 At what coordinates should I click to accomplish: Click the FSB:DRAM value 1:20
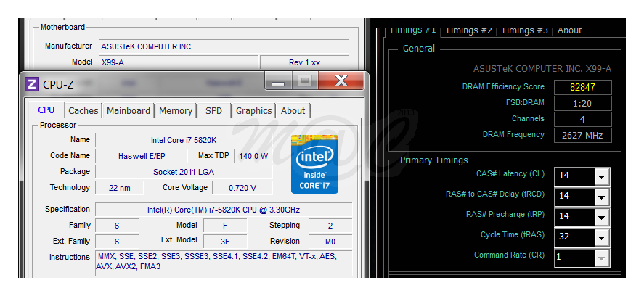(x=582, y=104)
